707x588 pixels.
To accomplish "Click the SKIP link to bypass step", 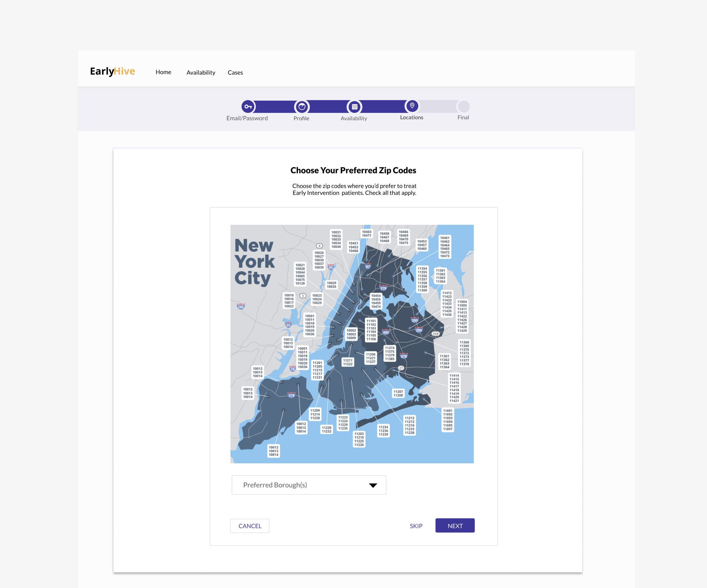I will click(x=416, y=525).
